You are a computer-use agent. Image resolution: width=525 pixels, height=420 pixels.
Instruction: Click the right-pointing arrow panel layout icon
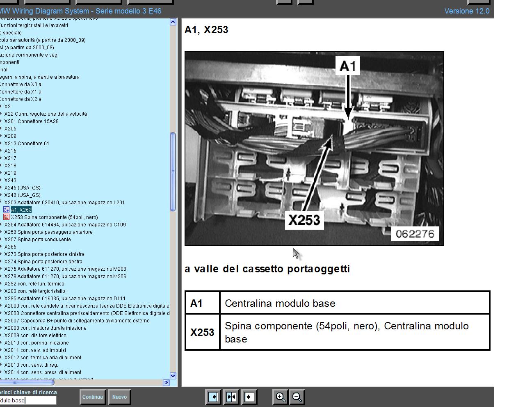[x=213, y=397]
